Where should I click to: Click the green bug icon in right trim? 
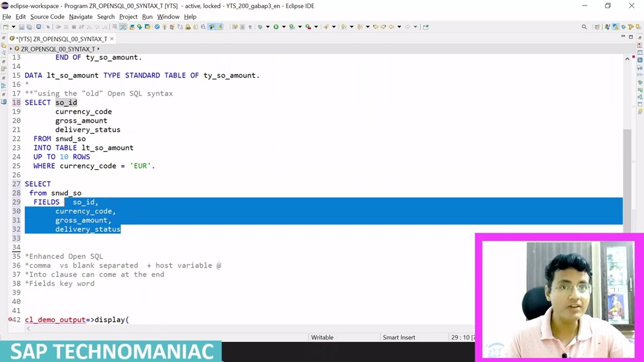click(x=640, y=82)
